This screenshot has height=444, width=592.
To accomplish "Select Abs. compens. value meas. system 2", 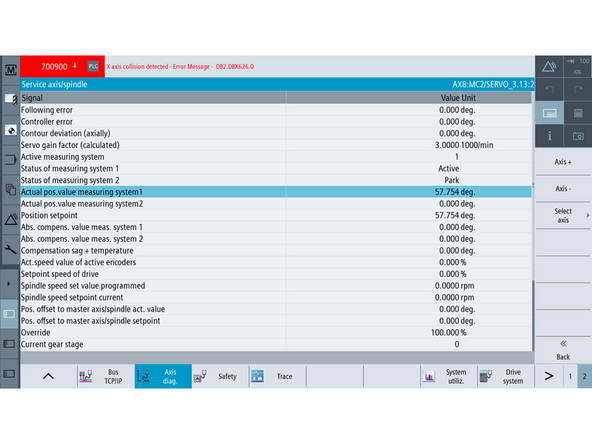I will 276,239.
